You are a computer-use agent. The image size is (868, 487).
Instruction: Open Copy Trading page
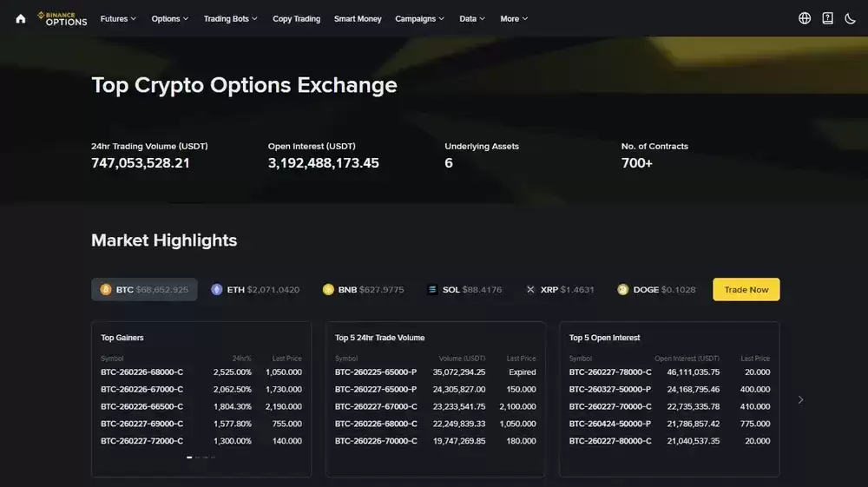pos(296,19)
